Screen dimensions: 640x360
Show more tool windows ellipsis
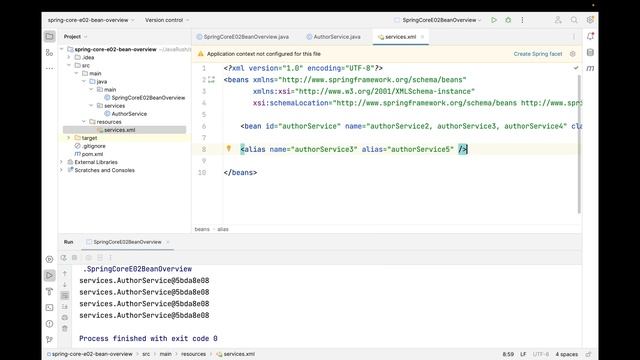click(x=49, y=69)
